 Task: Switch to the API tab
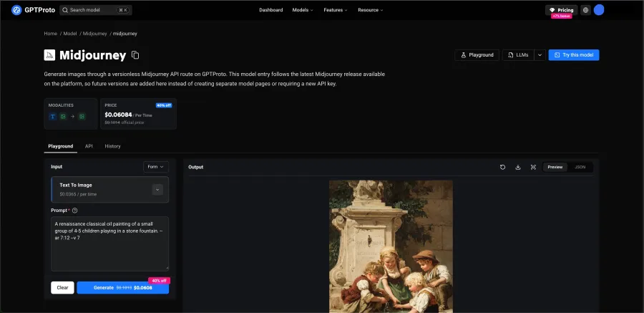(x=89, y=146)
